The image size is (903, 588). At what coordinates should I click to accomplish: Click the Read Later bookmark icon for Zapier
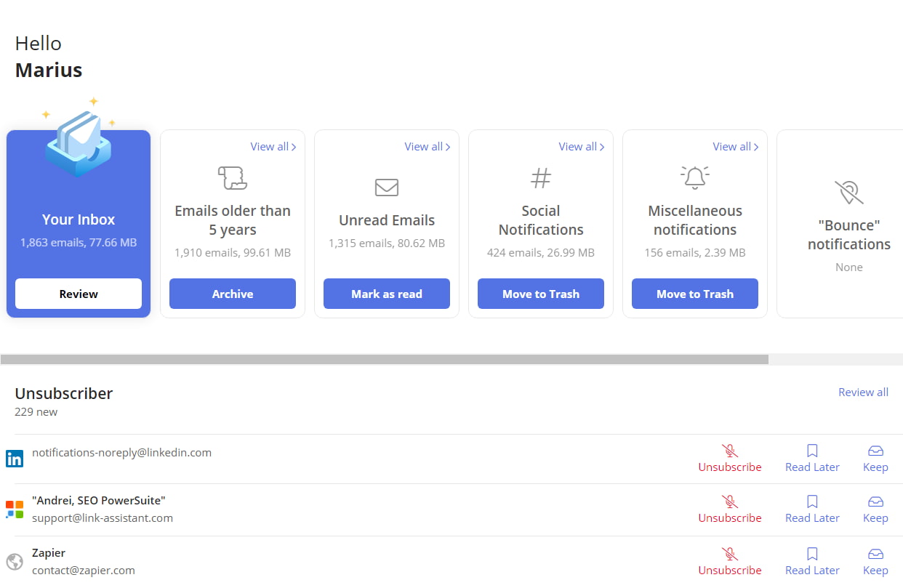[812, 554]
